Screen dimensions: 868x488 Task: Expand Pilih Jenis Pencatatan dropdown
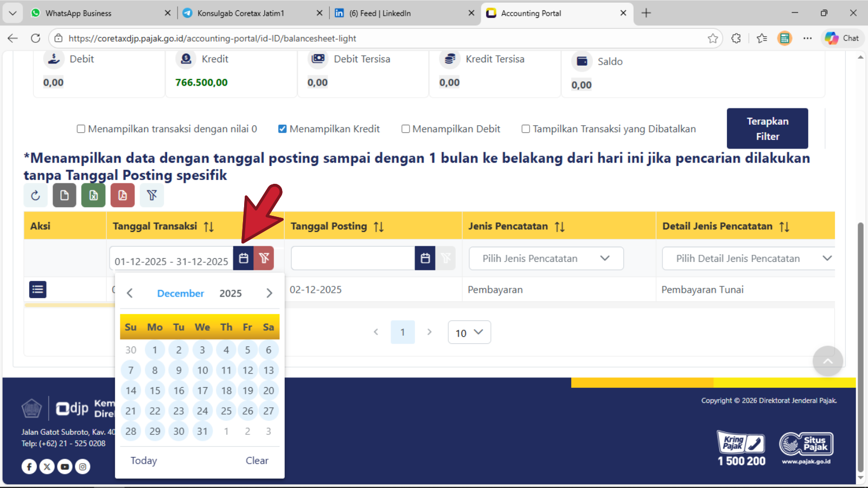546,259
